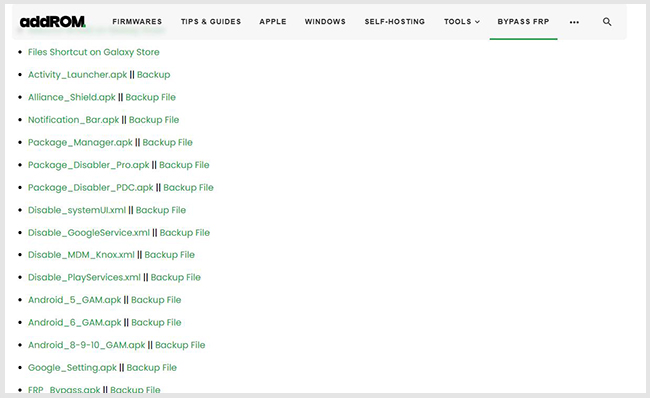Download Alliance_Shield.apk

pyautogui.click(x=72, y=97)
